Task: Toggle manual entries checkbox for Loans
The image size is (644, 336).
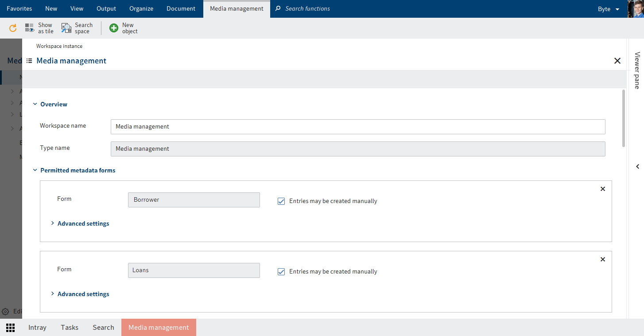Action: [x=281, y=272]
